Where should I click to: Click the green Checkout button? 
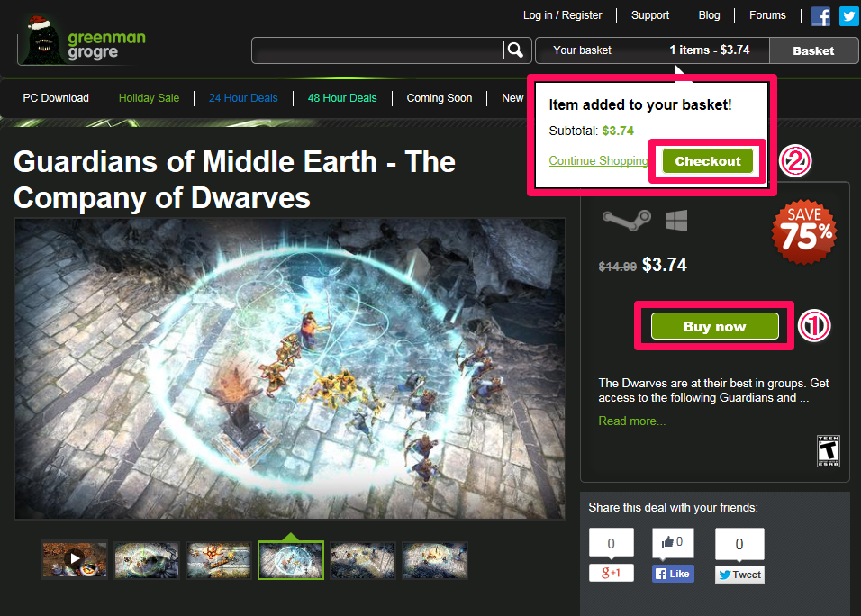pos(708,161)
